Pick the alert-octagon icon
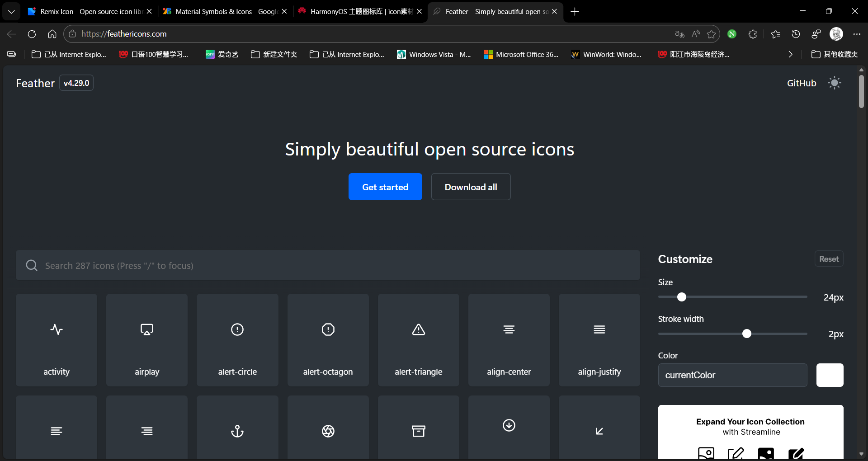Viewport: 868px width, 461px height. click(328, 340)
